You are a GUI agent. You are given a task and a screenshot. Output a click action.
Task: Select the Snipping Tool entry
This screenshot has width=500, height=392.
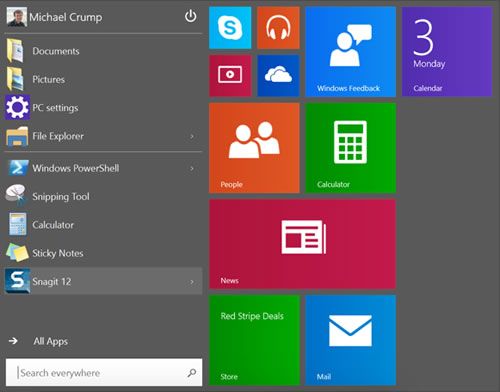[x=103, y=196]
